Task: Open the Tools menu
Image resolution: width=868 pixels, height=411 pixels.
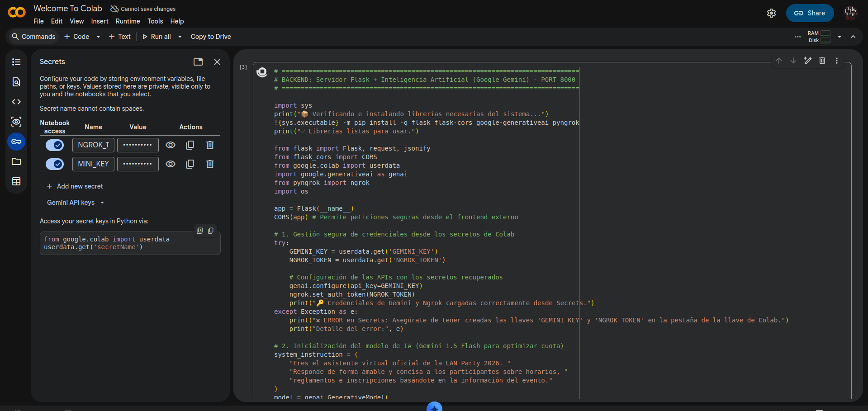Action: (x=155, y=21)
